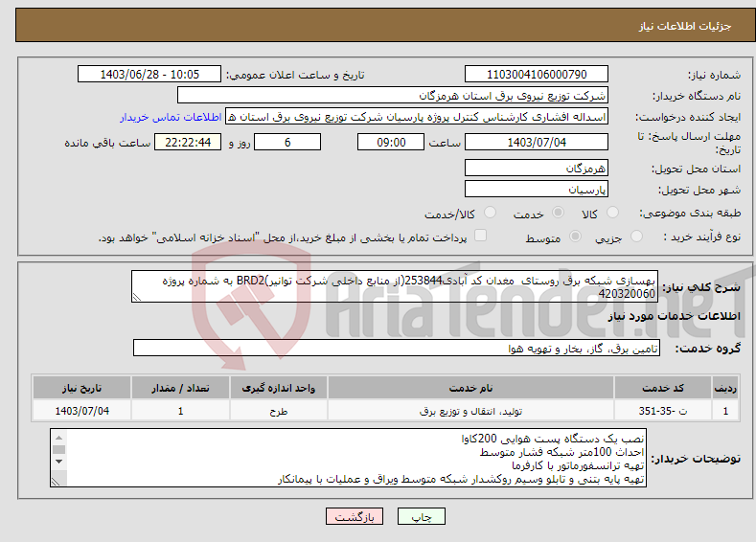This screenshot has height=542, width=756.
Task: Click the deadline time field 09:00
Action: pyautogui.click(x=391, y=142)
